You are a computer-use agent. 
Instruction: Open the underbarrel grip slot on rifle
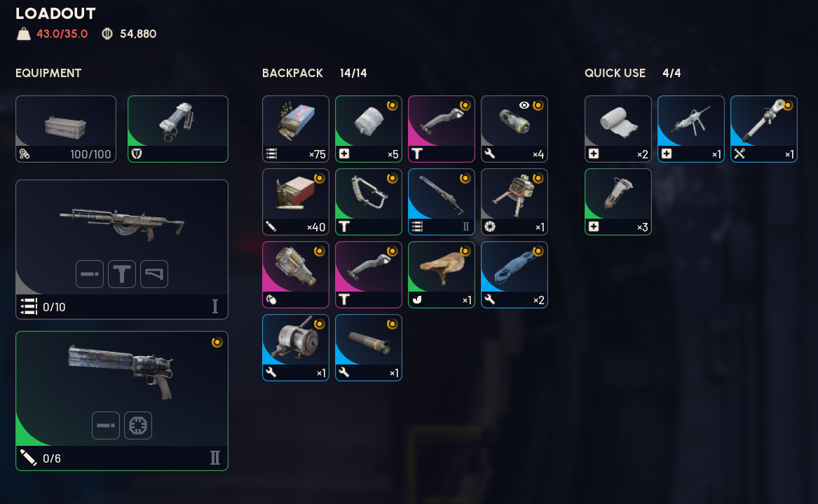point(121,274)
